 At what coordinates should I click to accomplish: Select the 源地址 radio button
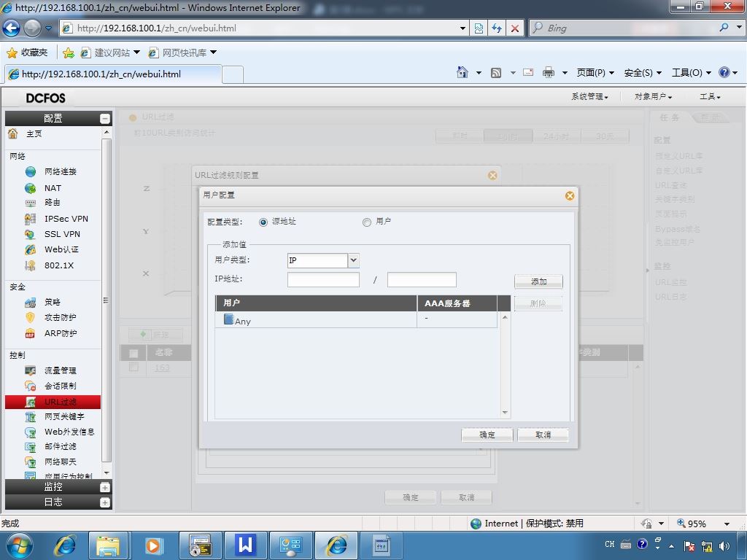pos(263,222)
